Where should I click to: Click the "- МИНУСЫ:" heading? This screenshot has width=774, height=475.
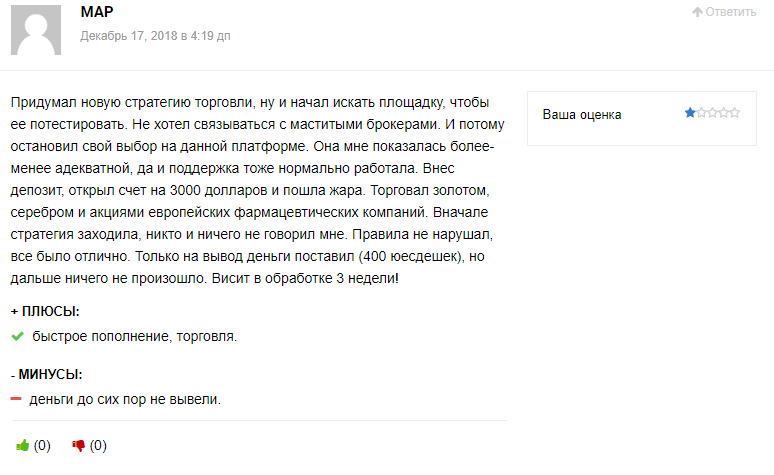[x=46, y=375]
